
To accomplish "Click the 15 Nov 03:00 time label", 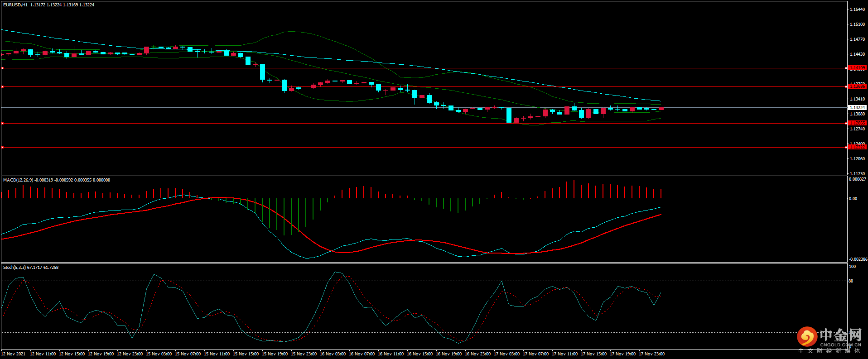I will coord(159,354).
